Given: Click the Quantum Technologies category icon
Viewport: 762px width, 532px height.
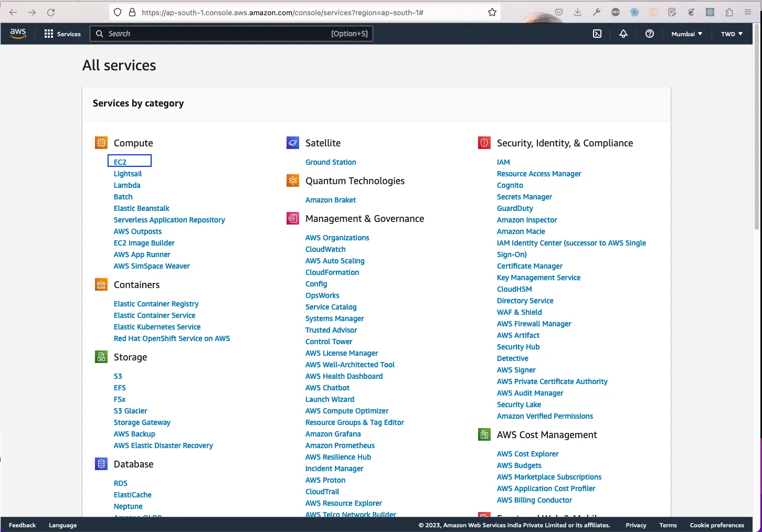Looking at the screenshot, I should click(293, 180).
